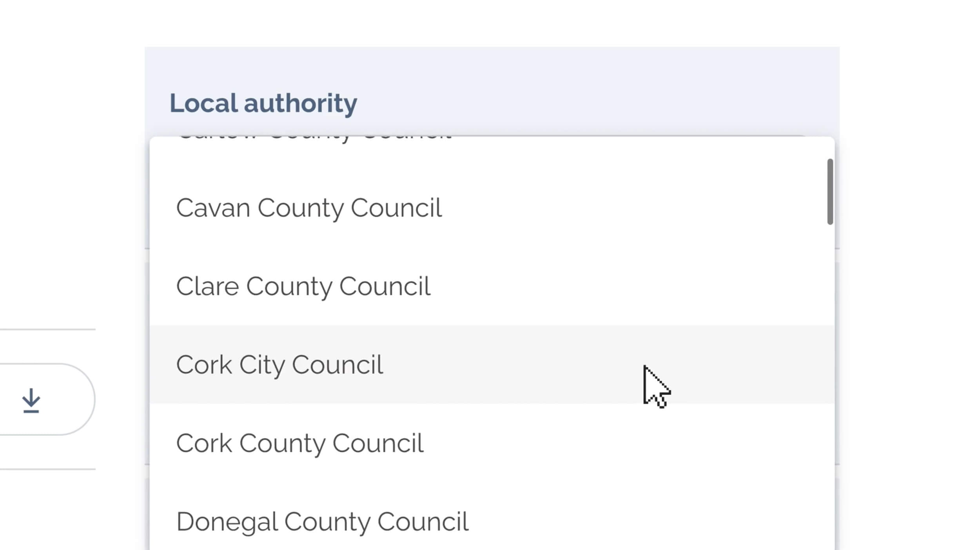Select Cork County Council

coord(300,443)
